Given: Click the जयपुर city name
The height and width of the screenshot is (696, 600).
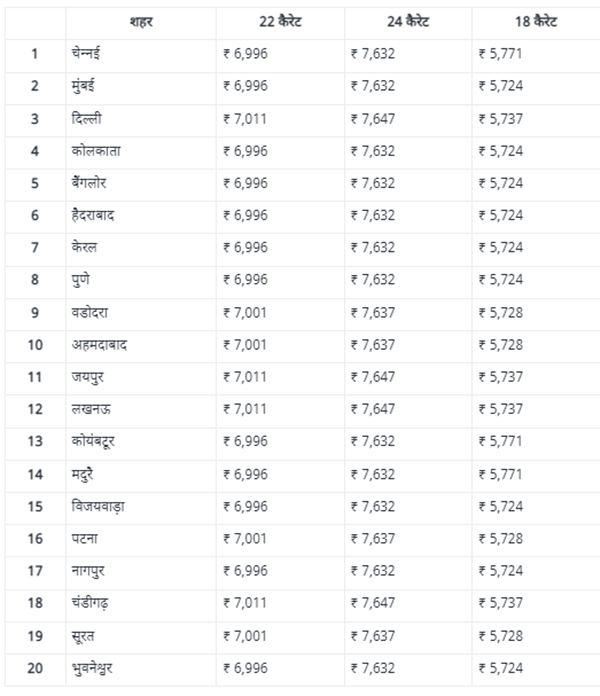Looking at the screenshot, I should pos(88,377).
